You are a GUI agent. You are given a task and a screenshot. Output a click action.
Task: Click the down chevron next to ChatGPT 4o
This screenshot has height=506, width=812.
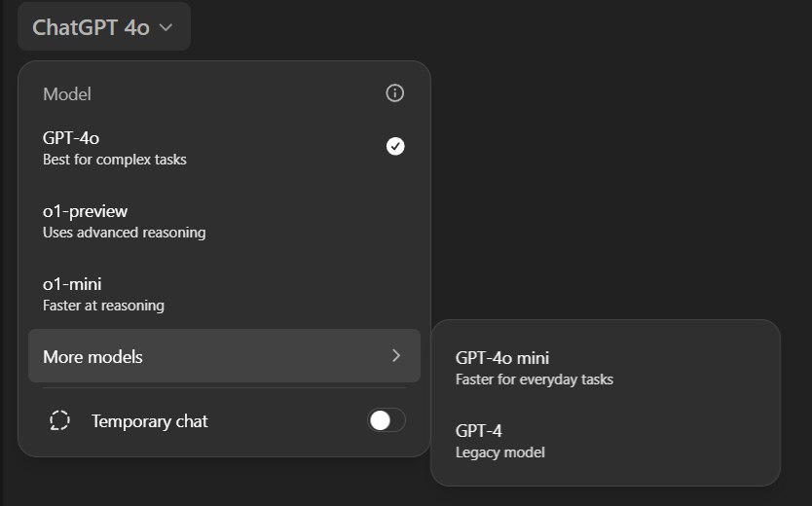(166, 27)
